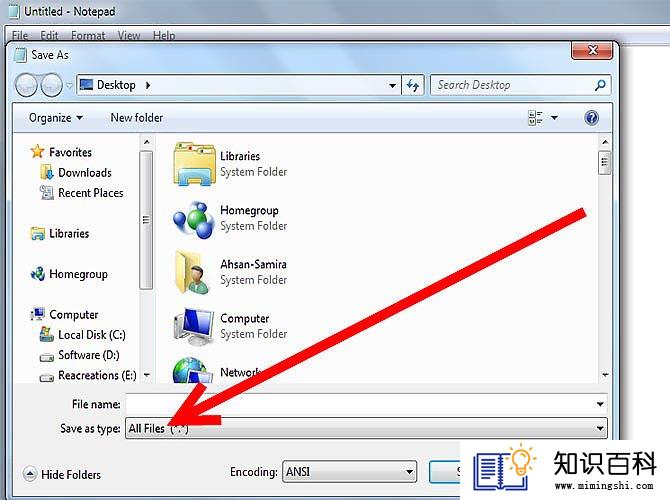Click the refresh icon beside address bar
670x500 pixels.
413,85
